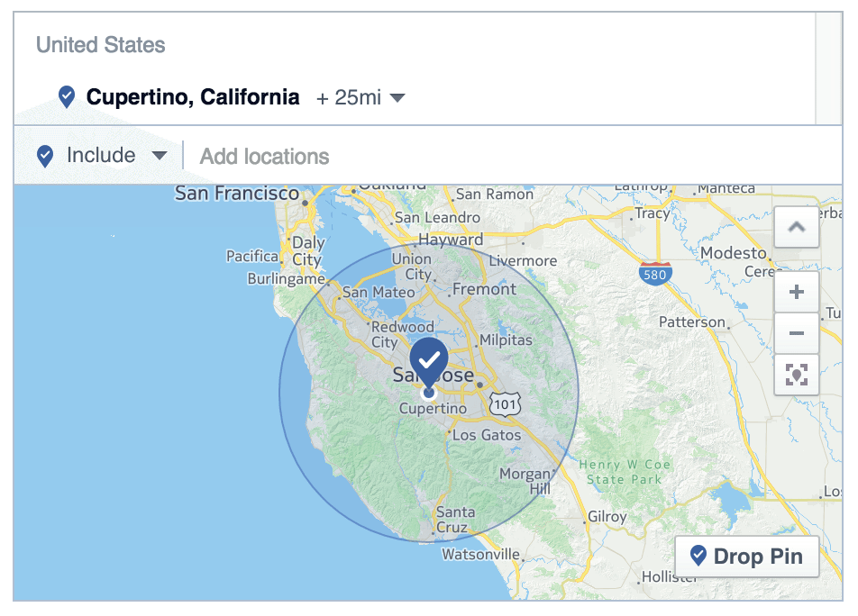Click the San Francisco label on map

(237, 193)
